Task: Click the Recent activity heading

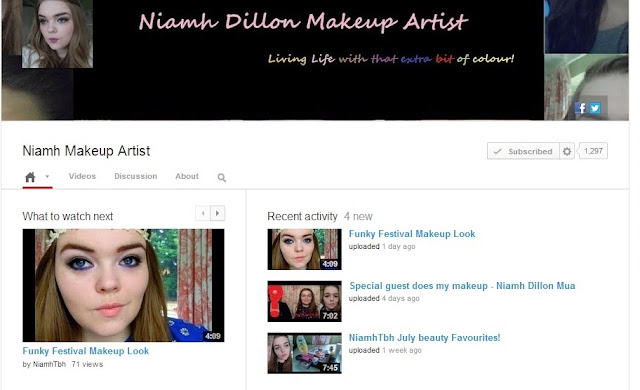Action: pyautogui.click(x=302, y=216)
